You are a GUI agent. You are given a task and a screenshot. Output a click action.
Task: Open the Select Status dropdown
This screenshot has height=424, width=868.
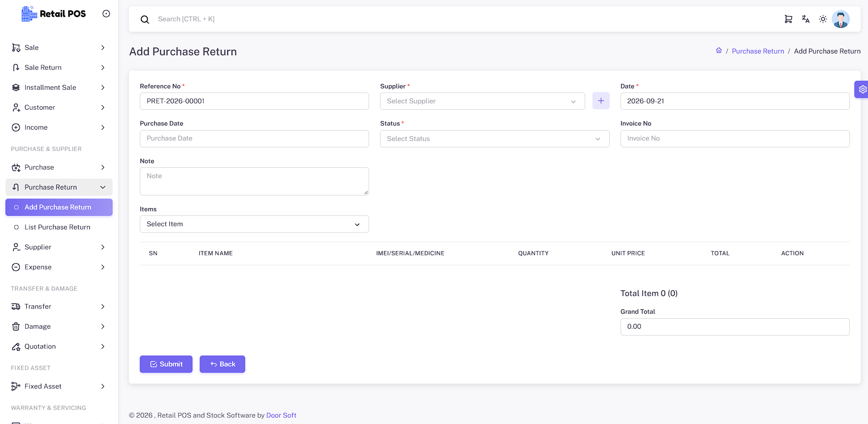tap(495, 139)
